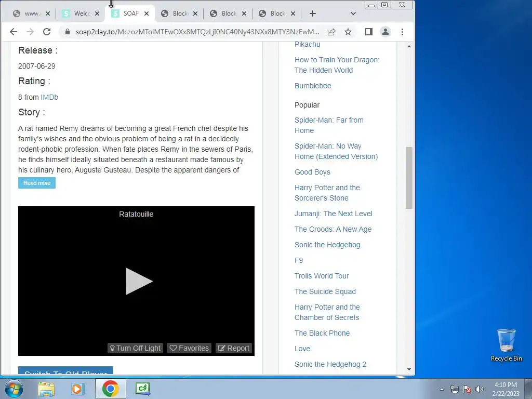Viewport: 532px width, 399px height.
Task: Click the network tray icon
Action: [x=454, y=389]
